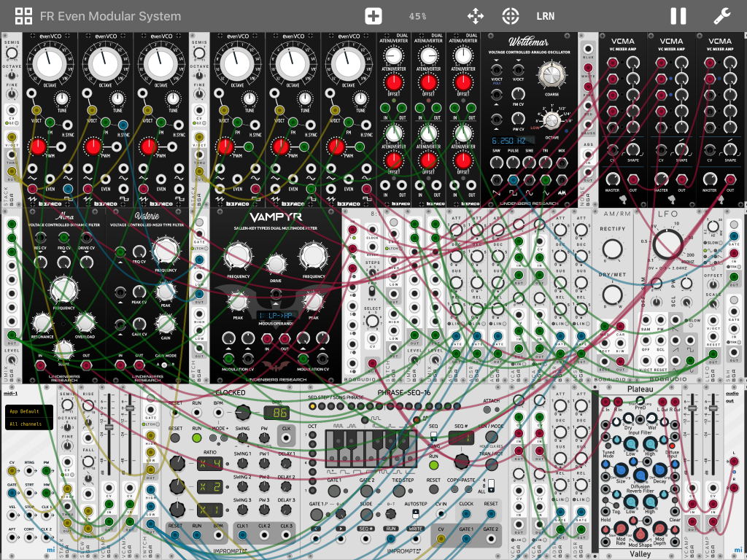Viewport: 747px width, 560px height.
Task: Flip the SEQ/SONG switch on PHRASE-SEQ-16
Action: tap(433, 436)
